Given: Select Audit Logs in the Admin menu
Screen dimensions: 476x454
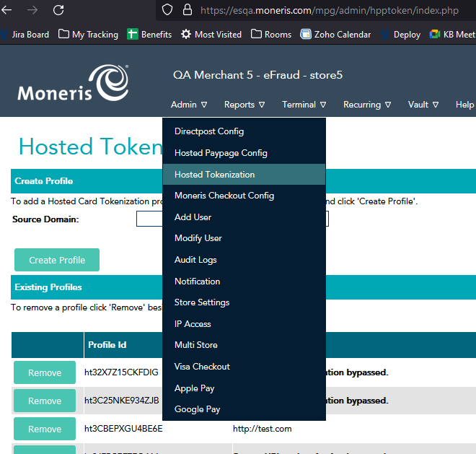Looking at the screenshot, I should pyautogui.click(x=195, y=260).
